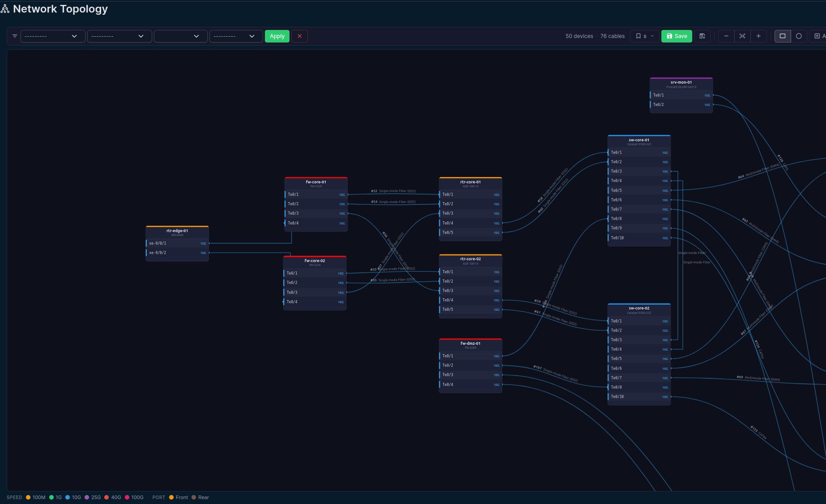Click port Te0/1 on rtr-core-02
This screenshot has width=826, height=504.
pyautogui.click(x=471, y=272)
